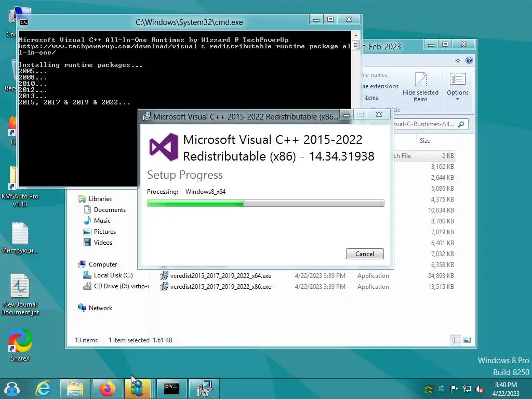532x399 pixels.
Task: Open New Journal Document.jnt
Action: (x=20, y=295)
